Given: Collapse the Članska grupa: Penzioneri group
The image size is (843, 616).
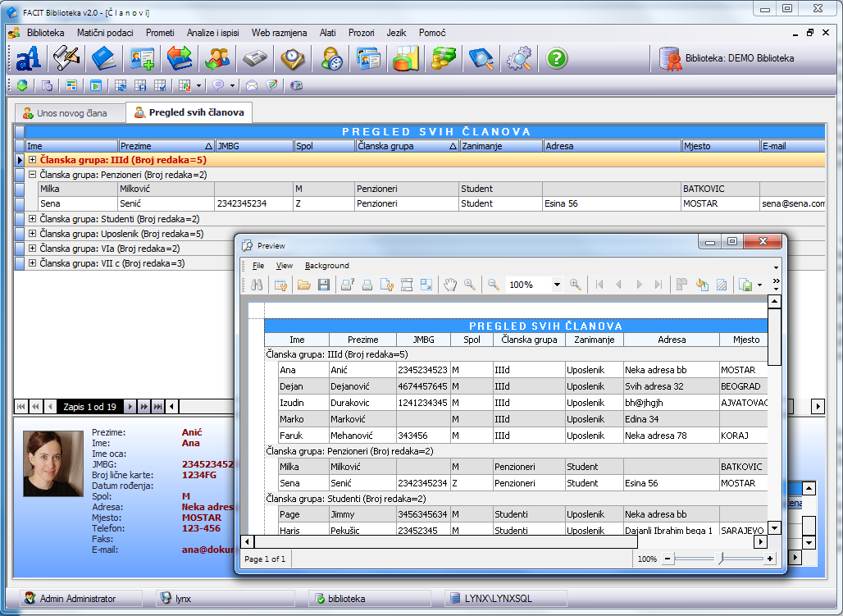Looking at the screenshot, I should (x=32, y=175).
